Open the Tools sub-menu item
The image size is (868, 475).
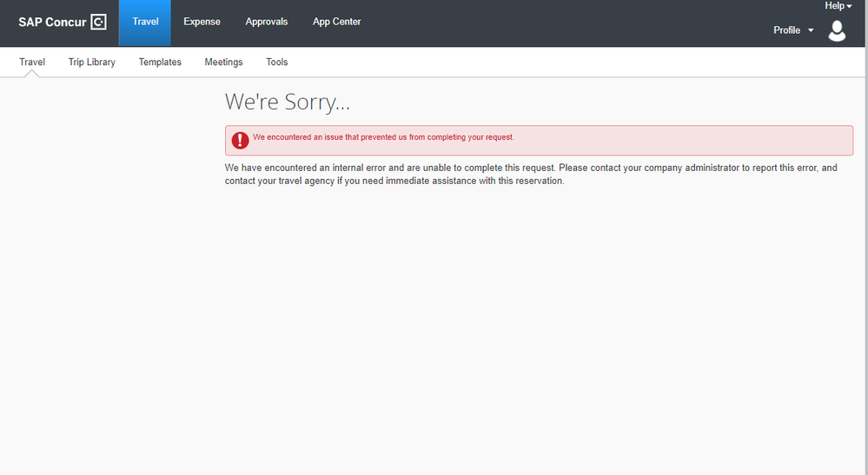[x=277, y=62]
